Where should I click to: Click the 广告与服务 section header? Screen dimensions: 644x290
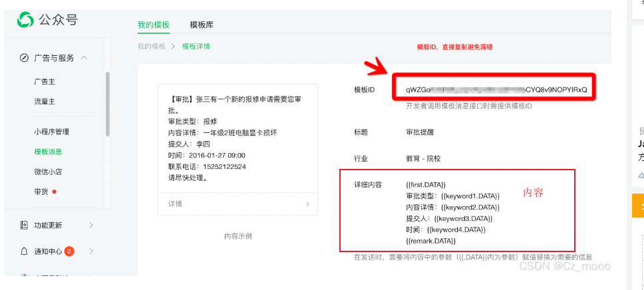coord(54,58)
